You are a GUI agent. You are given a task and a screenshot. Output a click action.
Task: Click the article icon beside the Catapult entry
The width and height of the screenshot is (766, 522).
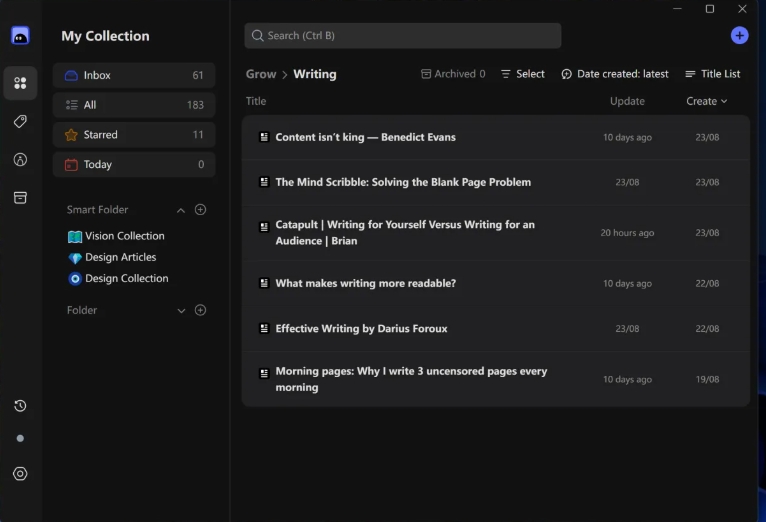coord(264,227)
